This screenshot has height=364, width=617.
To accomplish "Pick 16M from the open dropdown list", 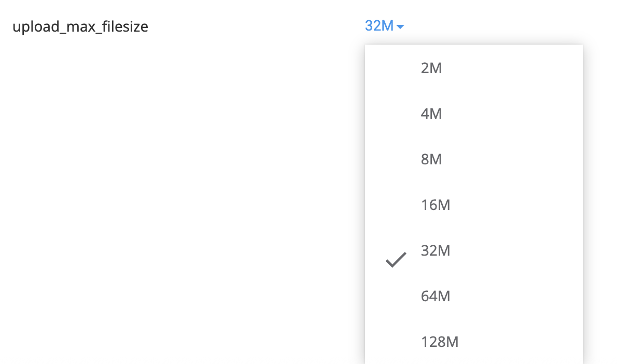I will pyautogui.click(x=436, y=205).
